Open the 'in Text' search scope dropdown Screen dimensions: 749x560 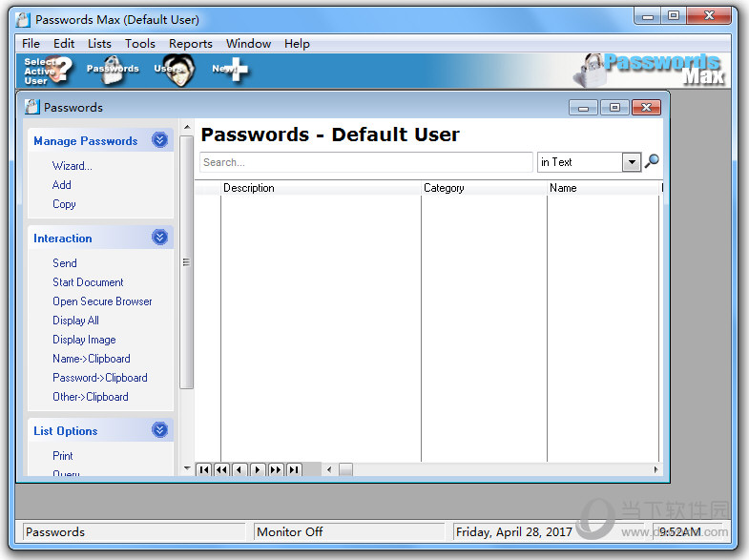(x=632, y=162)
